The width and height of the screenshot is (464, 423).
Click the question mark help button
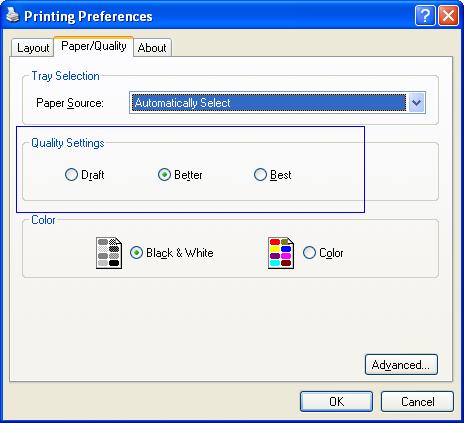(425, 16)
